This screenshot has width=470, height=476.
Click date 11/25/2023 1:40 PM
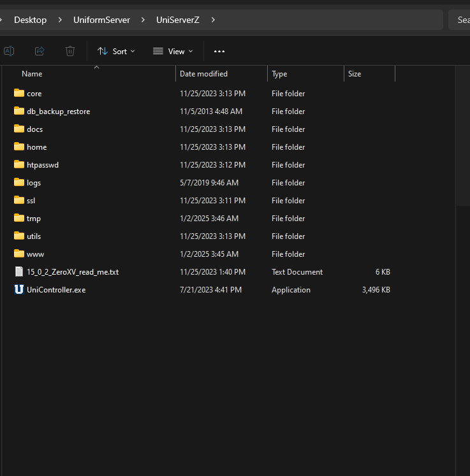tap(212, 272)
